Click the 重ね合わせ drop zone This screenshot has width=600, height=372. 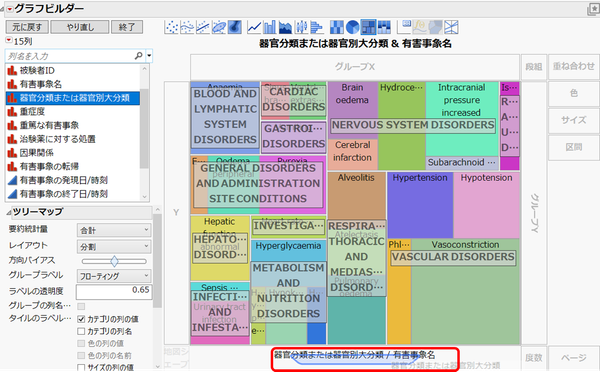(x=574, y=66)
